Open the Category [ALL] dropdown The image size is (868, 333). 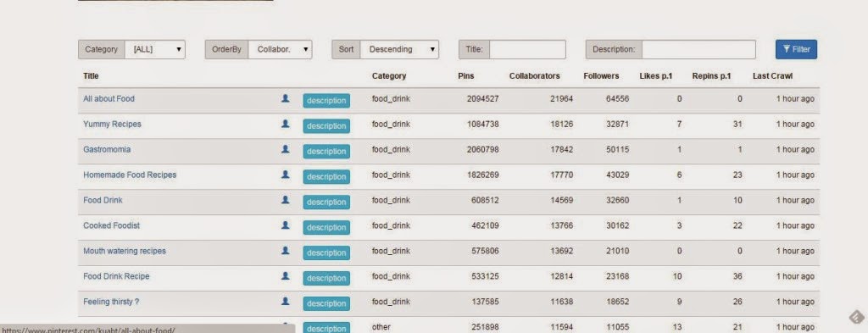[x=155, y=49]
